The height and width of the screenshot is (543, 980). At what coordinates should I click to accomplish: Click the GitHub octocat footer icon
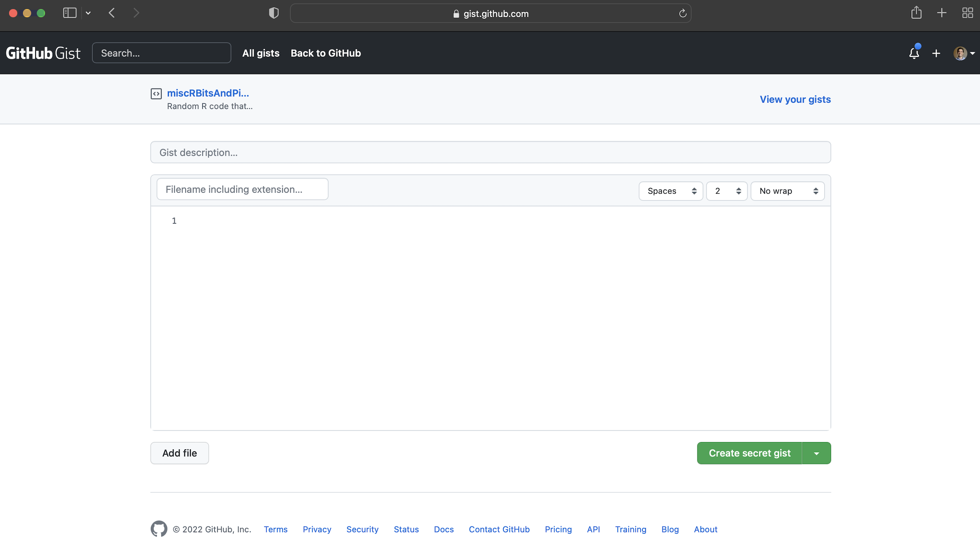pyautogui.click(x=159, y=529)
